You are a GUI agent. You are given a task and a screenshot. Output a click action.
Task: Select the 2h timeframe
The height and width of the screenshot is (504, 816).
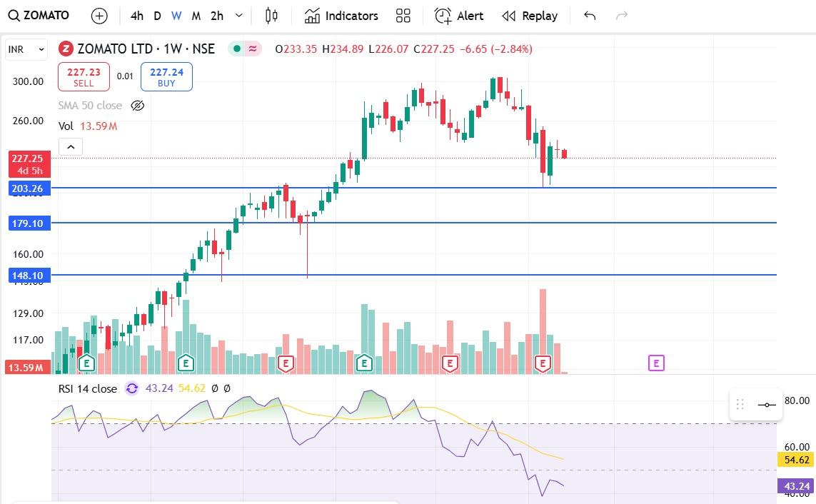[x=217, y=16]
